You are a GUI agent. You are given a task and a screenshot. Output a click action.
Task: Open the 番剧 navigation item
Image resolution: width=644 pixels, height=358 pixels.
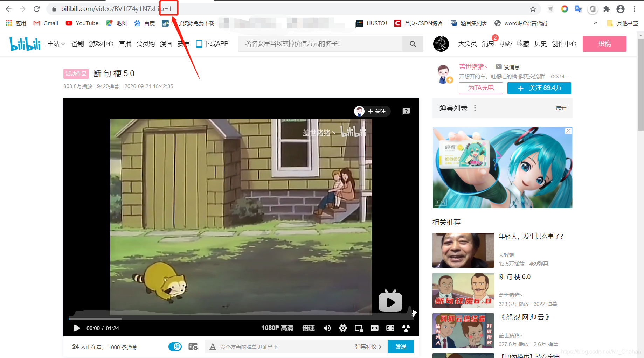tap(78, 44)
